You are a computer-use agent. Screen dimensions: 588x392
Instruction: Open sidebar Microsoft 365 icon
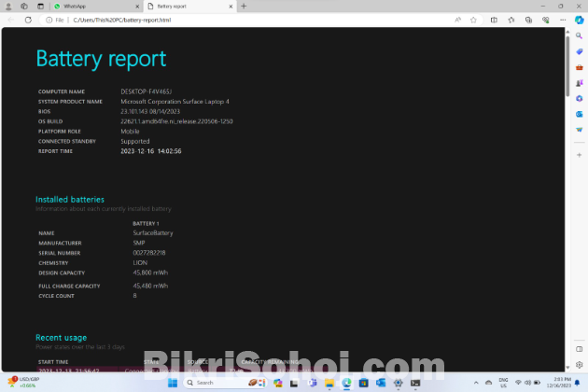580,98
